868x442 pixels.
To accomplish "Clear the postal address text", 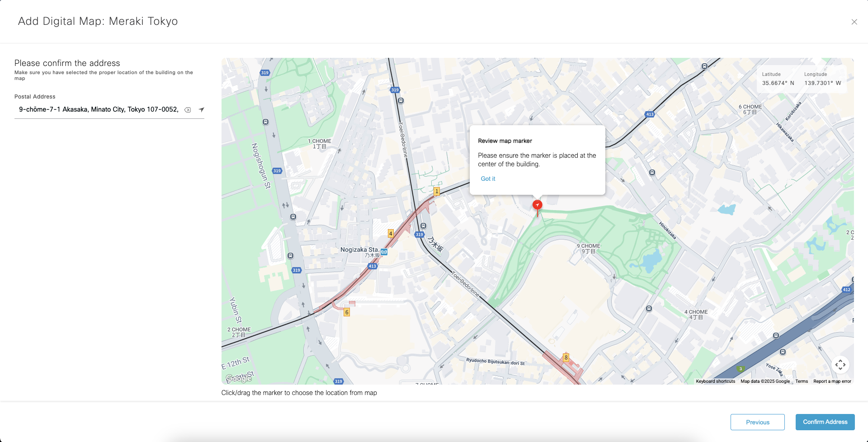I will [188, 110].
